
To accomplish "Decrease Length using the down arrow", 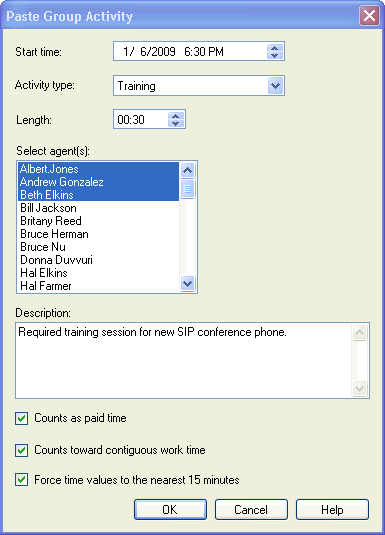I will tap(176, 123).
